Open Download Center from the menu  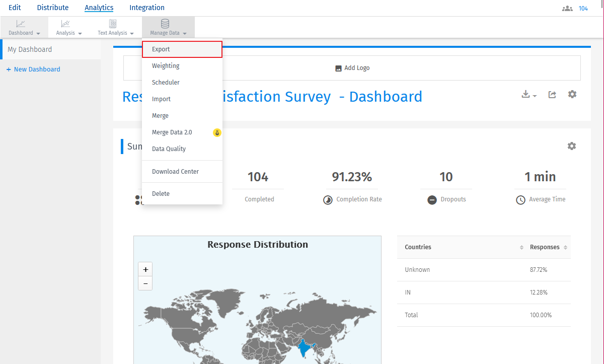click(175, 172)
